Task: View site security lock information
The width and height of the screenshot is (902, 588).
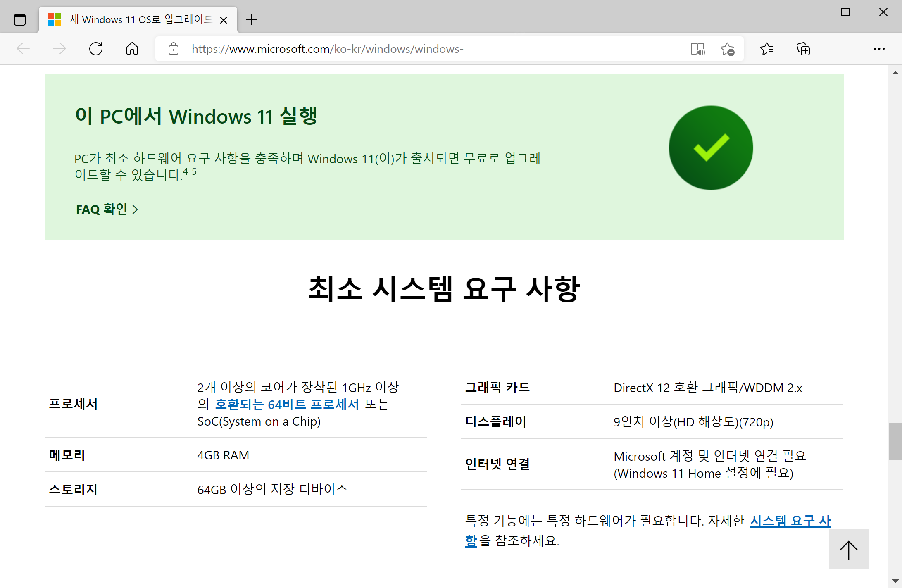Action: coord(174,49)
